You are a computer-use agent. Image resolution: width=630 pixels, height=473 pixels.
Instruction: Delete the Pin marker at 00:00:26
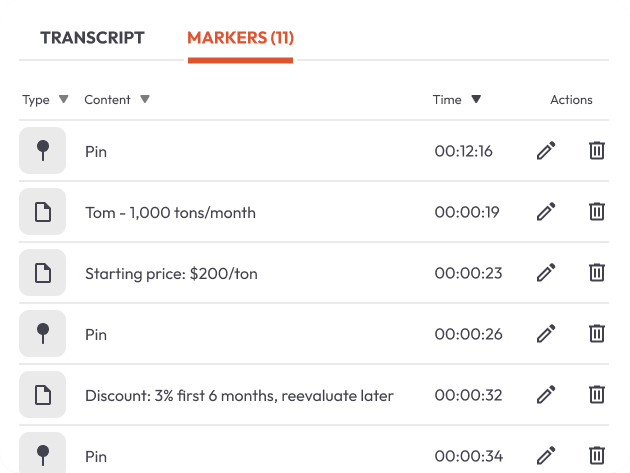point(597,334)
